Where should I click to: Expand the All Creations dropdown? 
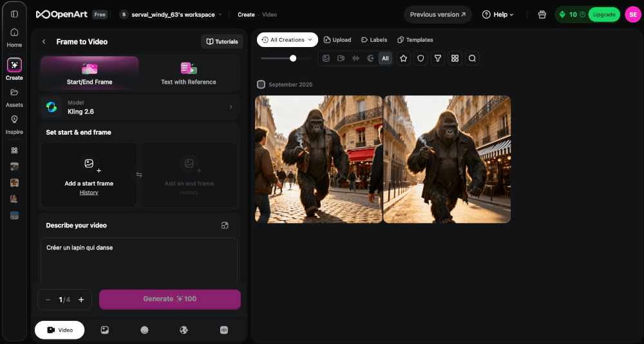(x=287, y=40)
